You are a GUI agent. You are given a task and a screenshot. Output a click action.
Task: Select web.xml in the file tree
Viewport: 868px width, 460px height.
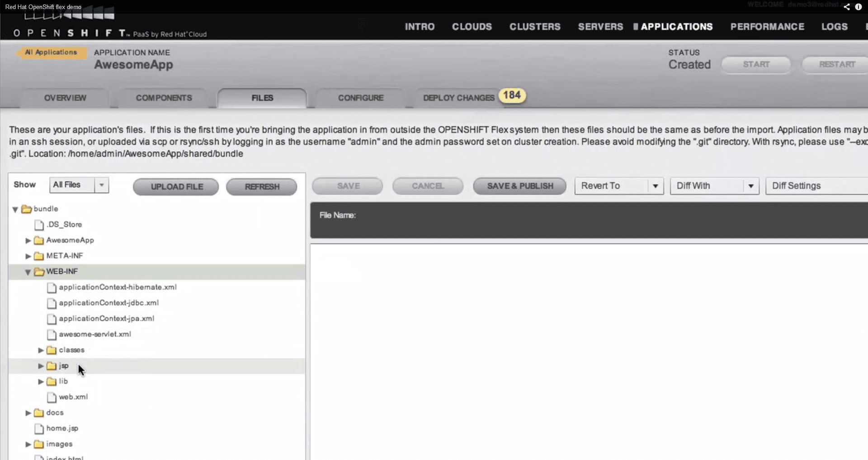point(73,397)
